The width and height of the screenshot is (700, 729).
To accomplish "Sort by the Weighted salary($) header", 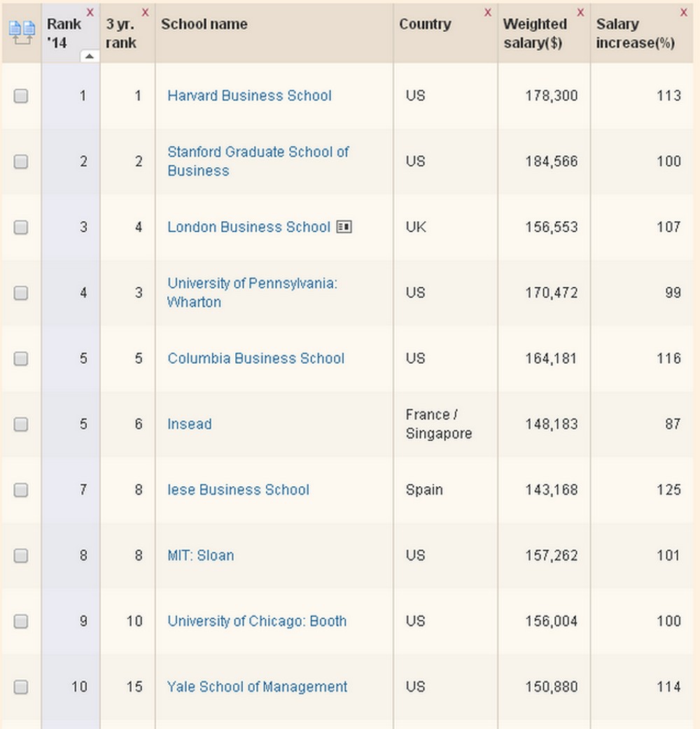I will 535,33.
